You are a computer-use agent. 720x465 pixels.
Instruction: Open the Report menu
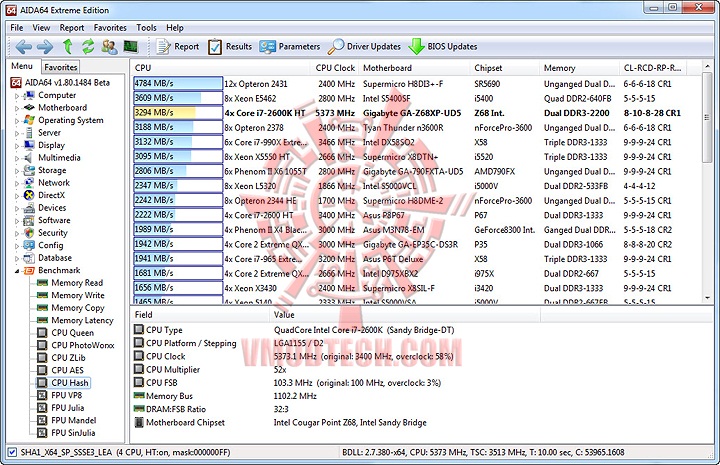(x=72, y=28)
